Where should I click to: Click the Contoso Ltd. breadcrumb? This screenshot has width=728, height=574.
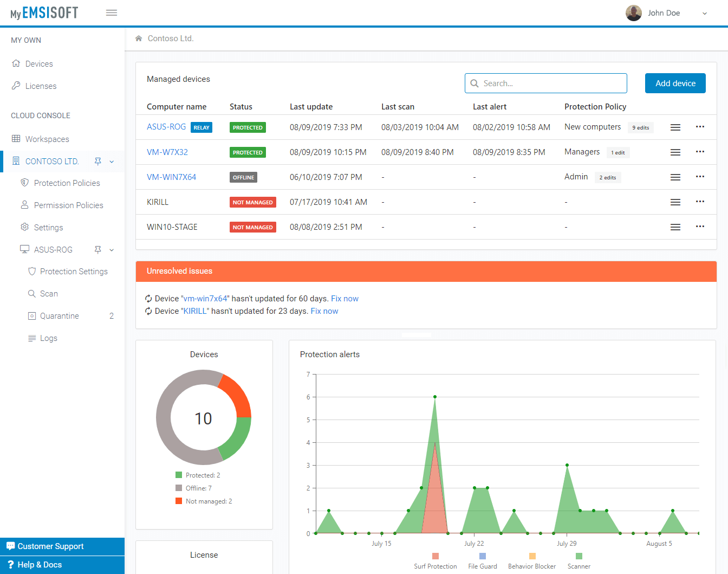point(171,38)
